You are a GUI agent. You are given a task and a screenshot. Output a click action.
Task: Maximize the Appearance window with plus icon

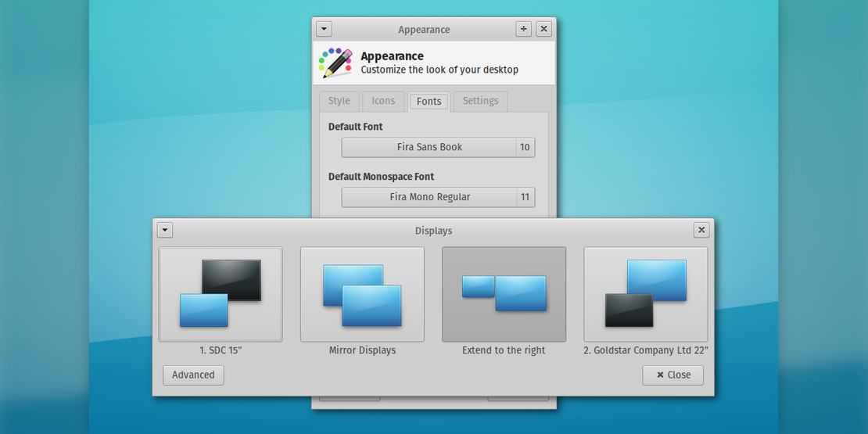coord(524,30)
